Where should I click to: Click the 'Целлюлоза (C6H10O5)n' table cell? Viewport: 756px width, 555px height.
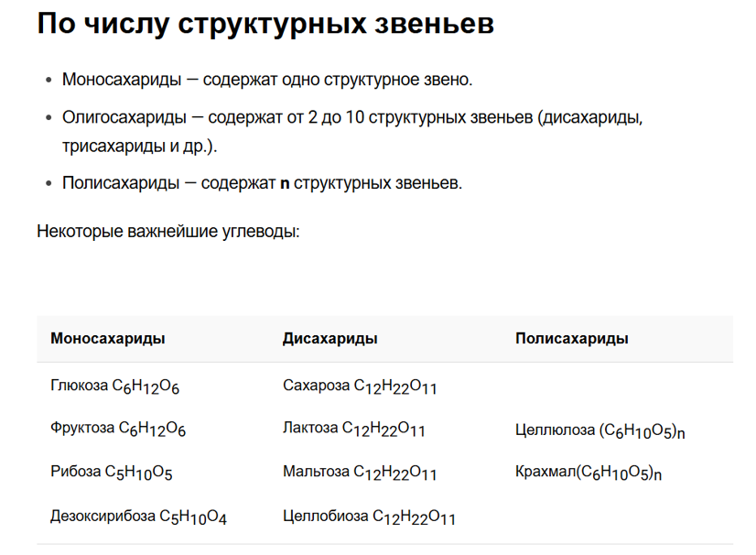(600, 430)
